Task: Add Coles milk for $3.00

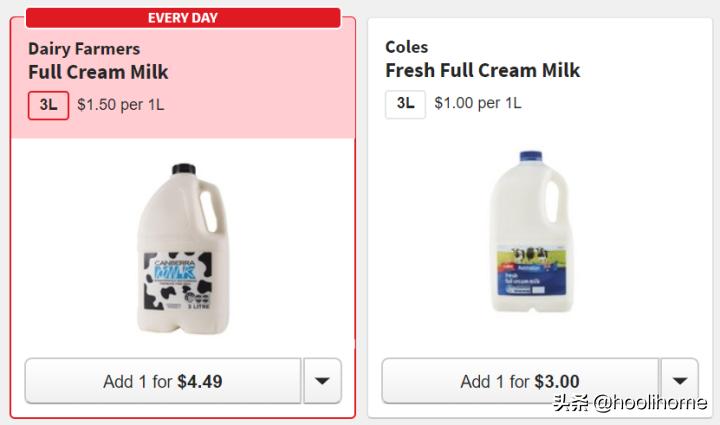Action: (x=520, y=381)
